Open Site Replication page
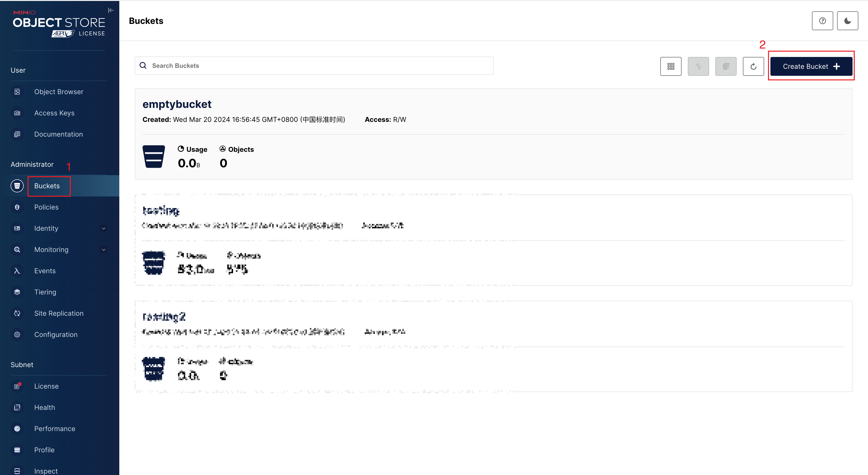The height and width of the screenshot is (475, 868). point(59,314)
